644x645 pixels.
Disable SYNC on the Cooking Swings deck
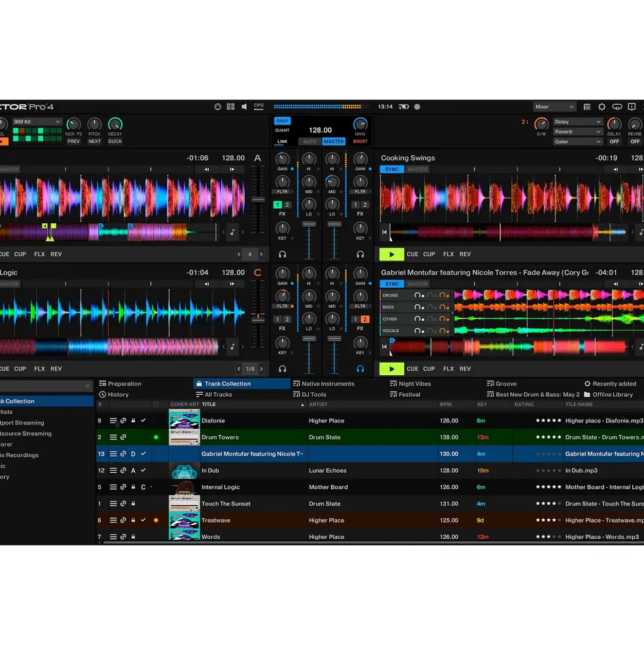[x=392, y=169]
